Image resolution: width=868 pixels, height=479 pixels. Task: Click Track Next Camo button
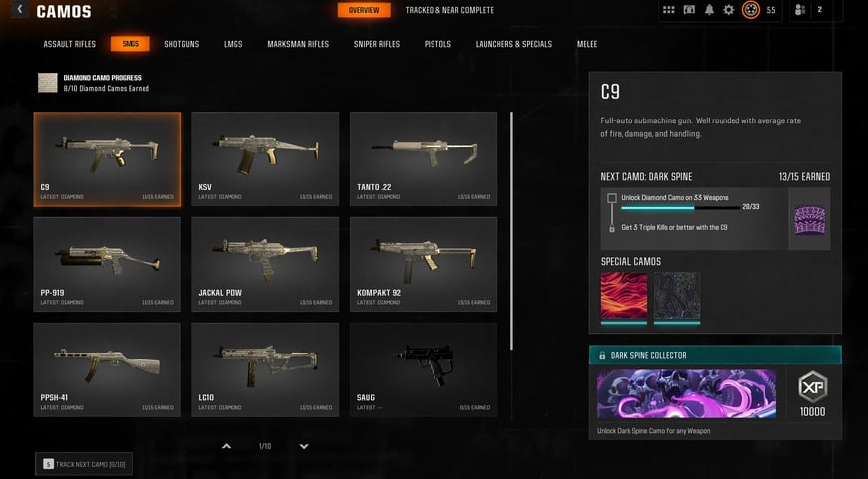pyautogui.click(x=84, y=464)
